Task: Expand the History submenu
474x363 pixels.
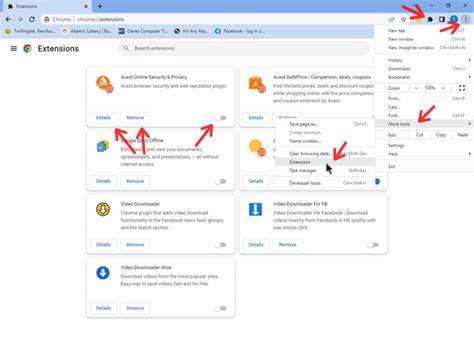Action: coord(424,60)
